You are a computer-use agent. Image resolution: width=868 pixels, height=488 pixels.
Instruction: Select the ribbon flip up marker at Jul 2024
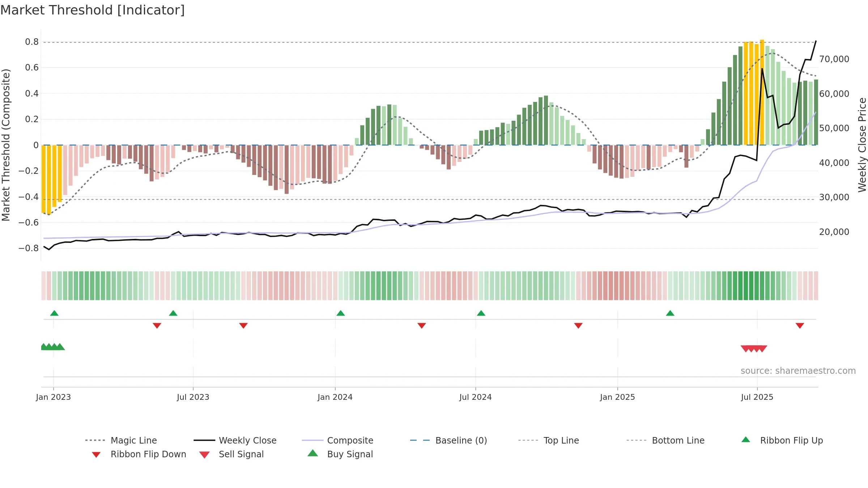pos(481,313)
